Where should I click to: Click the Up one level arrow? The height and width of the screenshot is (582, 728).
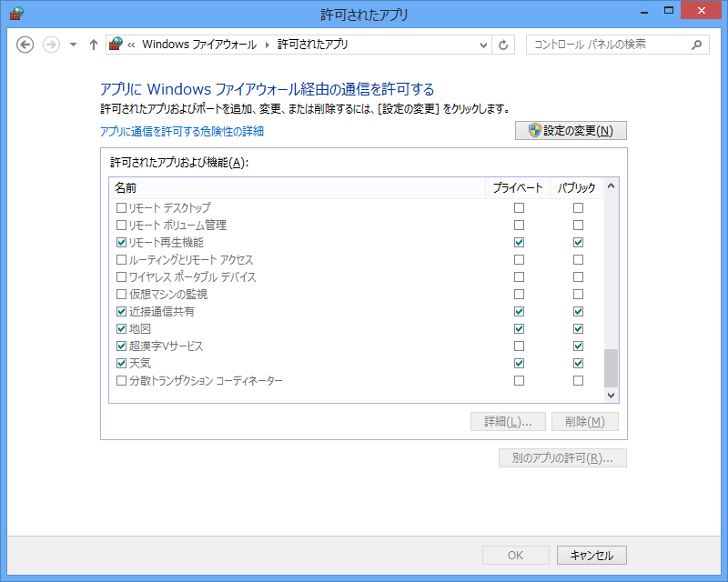point(93,45)
